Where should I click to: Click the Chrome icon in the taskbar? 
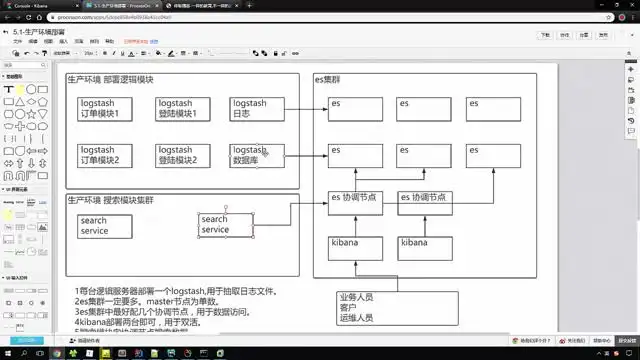point(57,353)
